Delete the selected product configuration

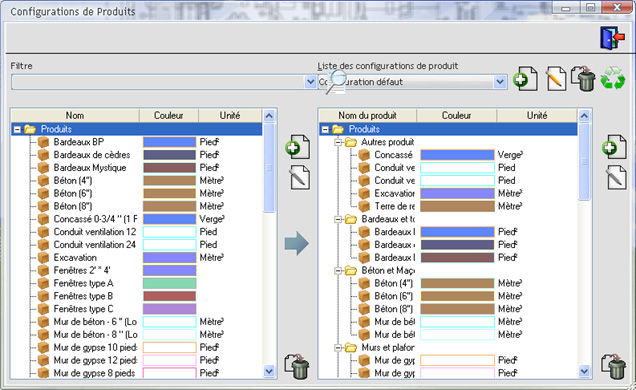pyautogui.click(x=583, y=79)
